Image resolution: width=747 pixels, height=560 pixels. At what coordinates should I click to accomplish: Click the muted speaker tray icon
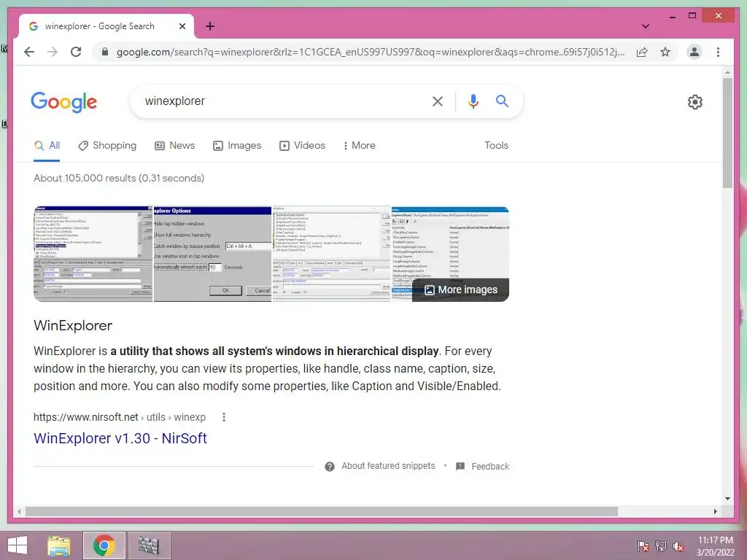678,546
